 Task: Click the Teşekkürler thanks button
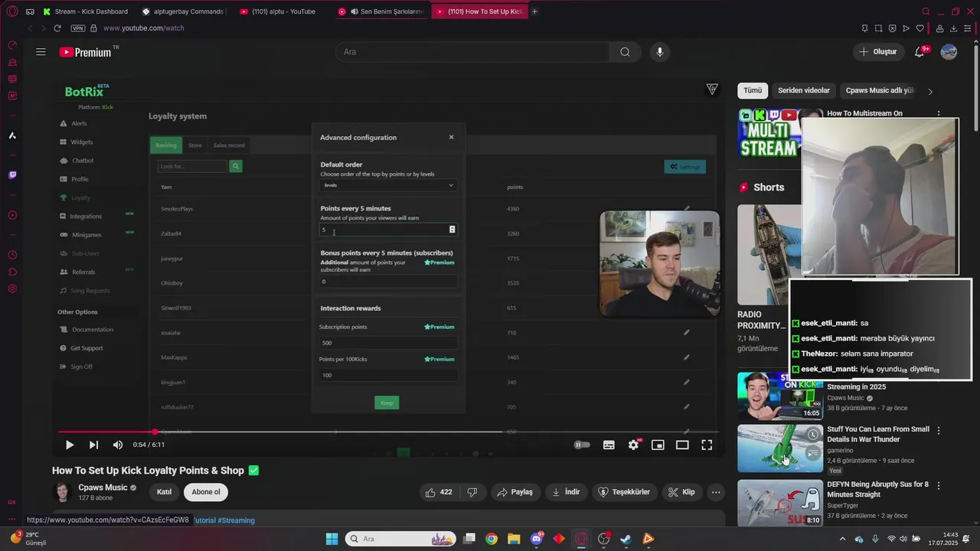click(x=624, y=492)
